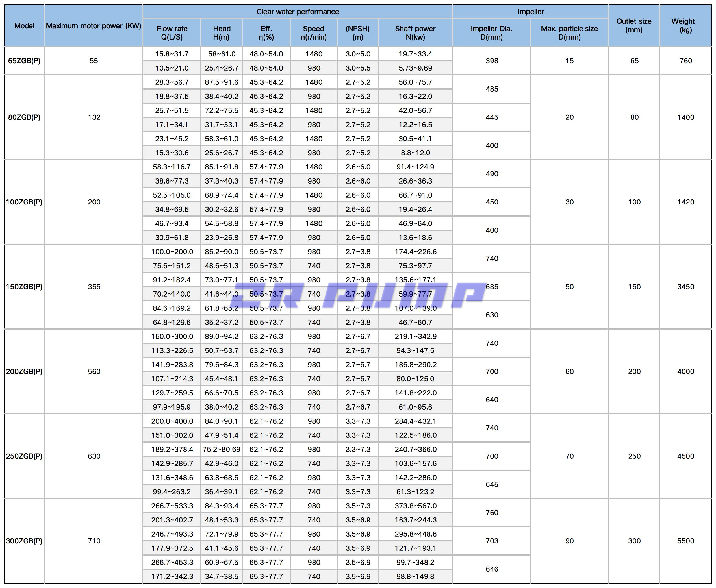This screenshot has height=588, width=716.
Task: Select shaft power cell 91.4~124.9
Action: pos(415,167)
